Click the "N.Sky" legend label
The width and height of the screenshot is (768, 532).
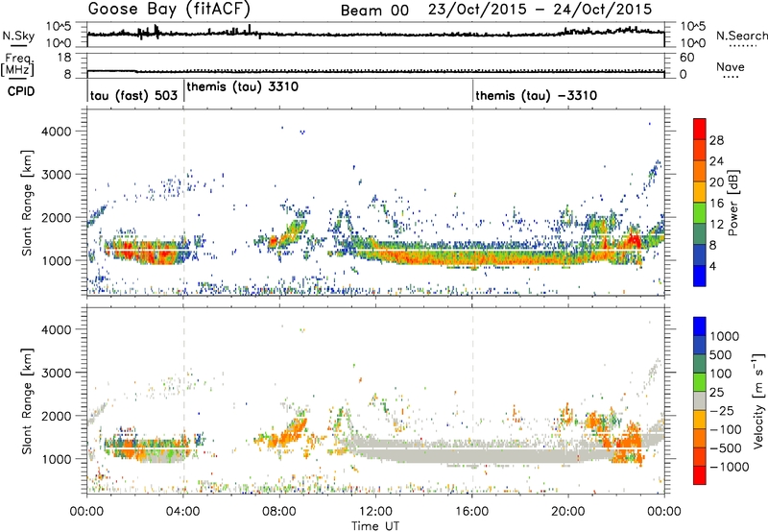click(18, 36)
